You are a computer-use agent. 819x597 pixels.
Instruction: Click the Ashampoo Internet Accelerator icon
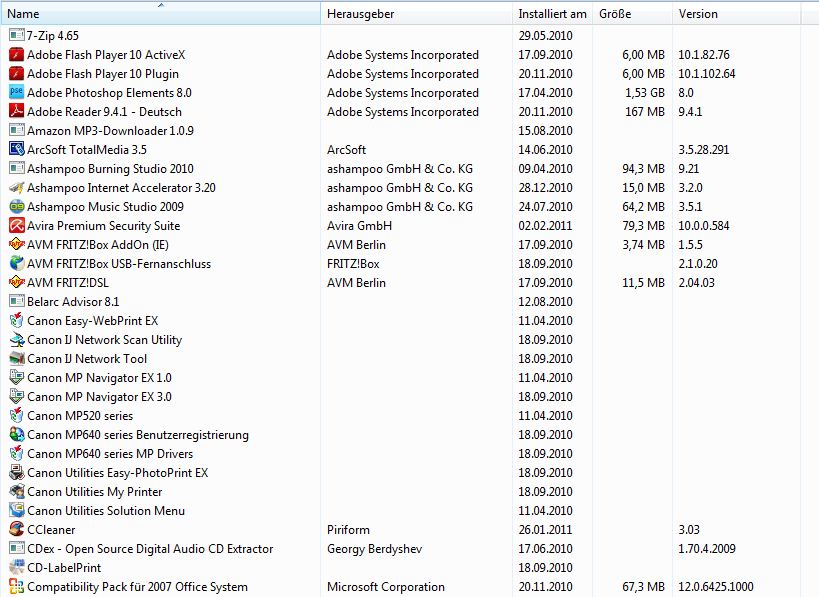pos(17,188)
